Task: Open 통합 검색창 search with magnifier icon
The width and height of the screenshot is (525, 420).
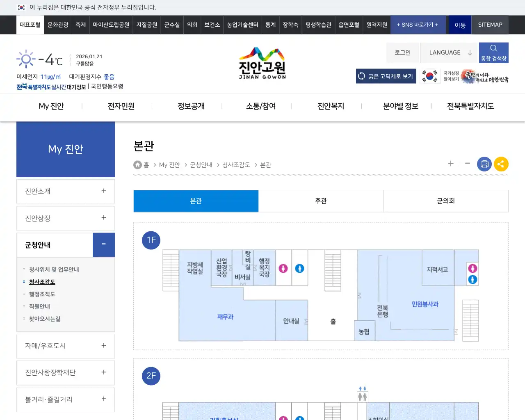Action: (493, 52)
